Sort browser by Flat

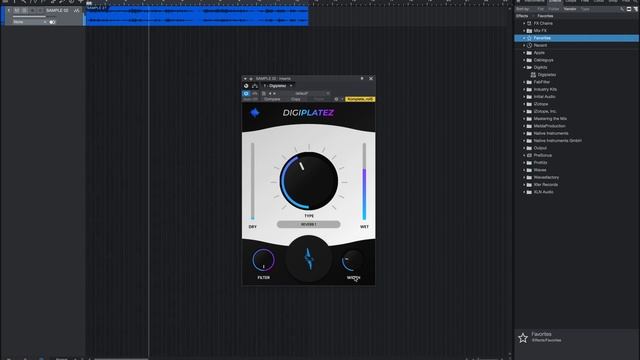point(541,9)
